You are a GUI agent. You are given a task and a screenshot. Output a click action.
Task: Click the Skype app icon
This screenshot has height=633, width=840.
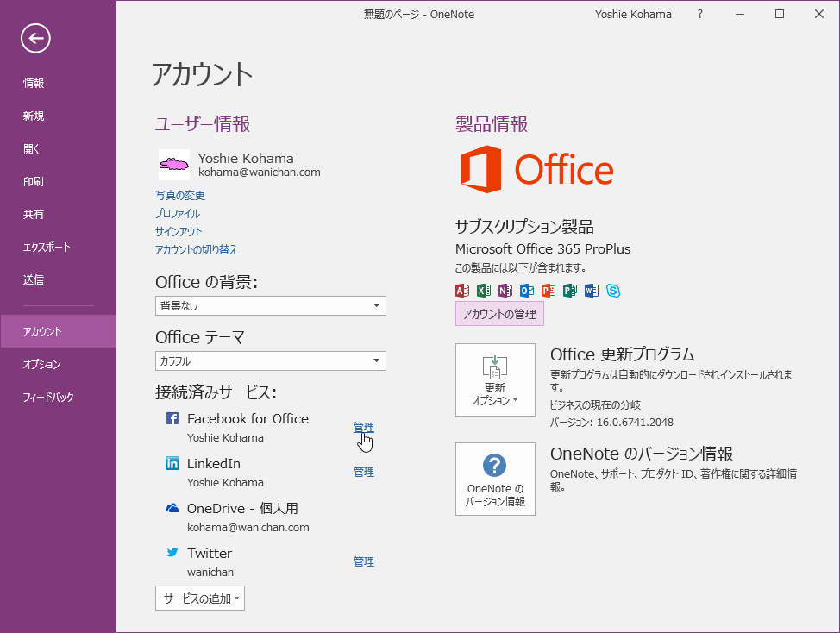tap(613, 291)
